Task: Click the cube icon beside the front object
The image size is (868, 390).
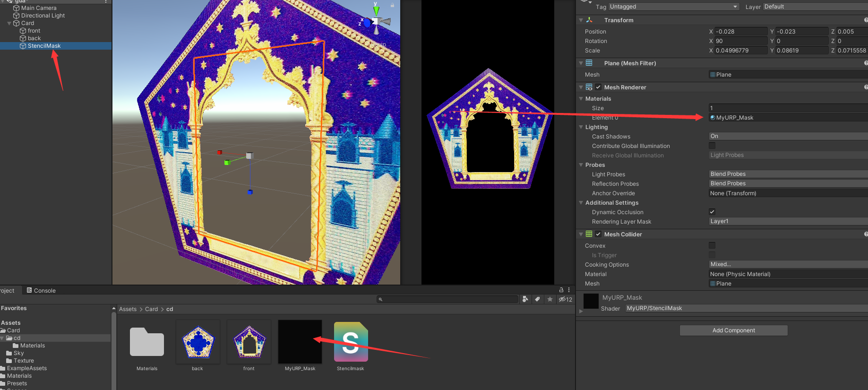Action: pos(23,31)
